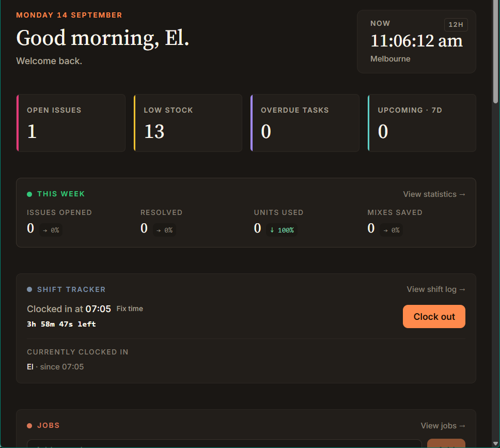Click the 'Clocked in at 07:05' text
500x448 pixels.
point(69,309)
